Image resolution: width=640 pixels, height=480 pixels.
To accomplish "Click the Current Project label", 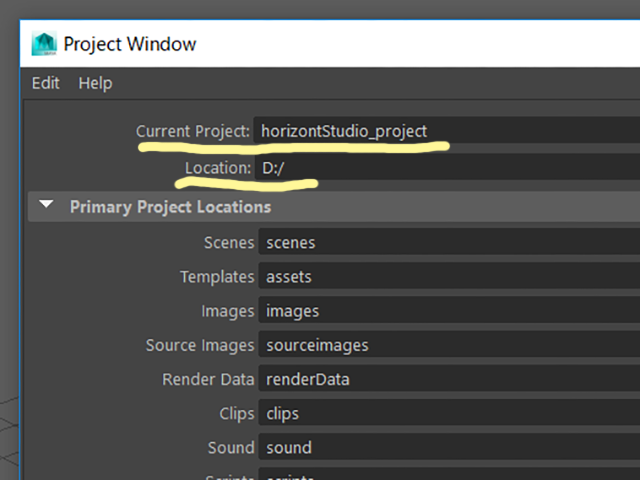I will [x=193, y=131].
